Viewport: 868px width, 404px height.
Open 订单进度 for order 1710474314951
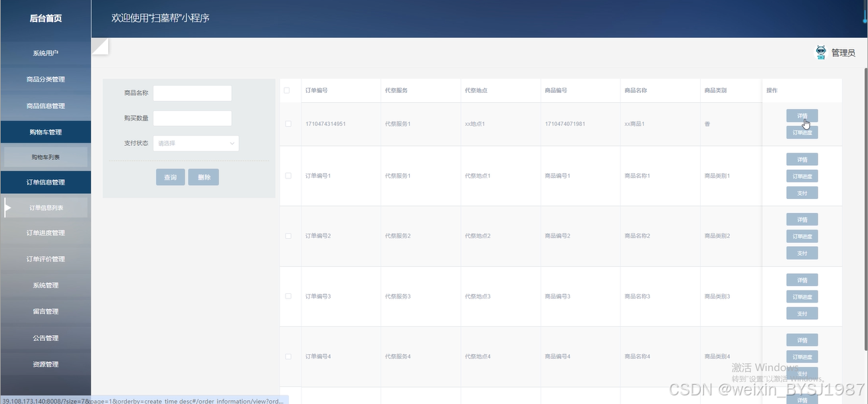coord(802,133)
